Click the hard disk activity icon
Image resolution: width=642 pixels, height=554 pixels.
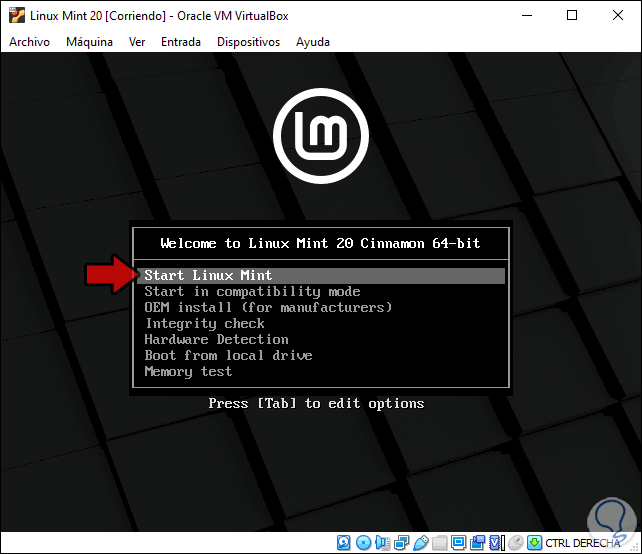click(344, 543)
